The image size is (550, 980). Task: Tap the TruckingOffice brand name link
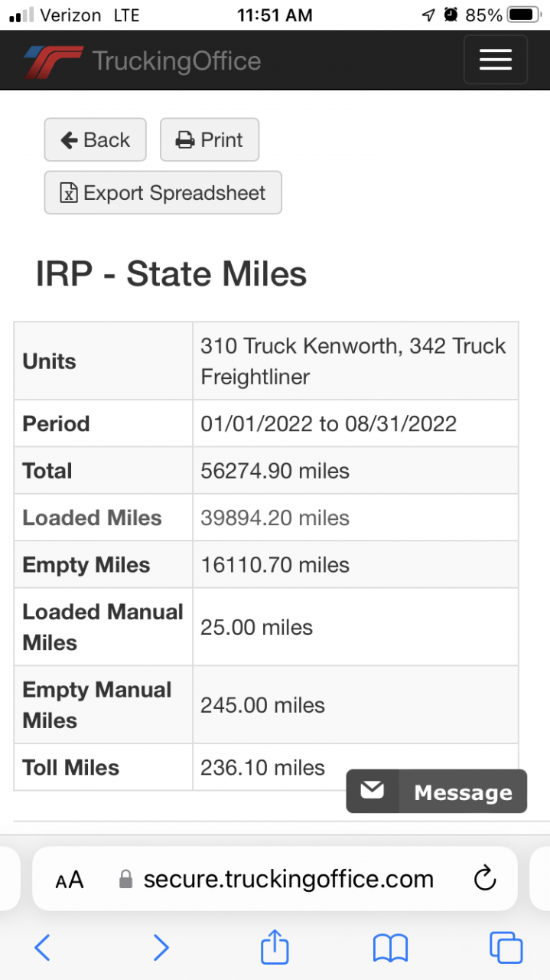coord(177,61)
